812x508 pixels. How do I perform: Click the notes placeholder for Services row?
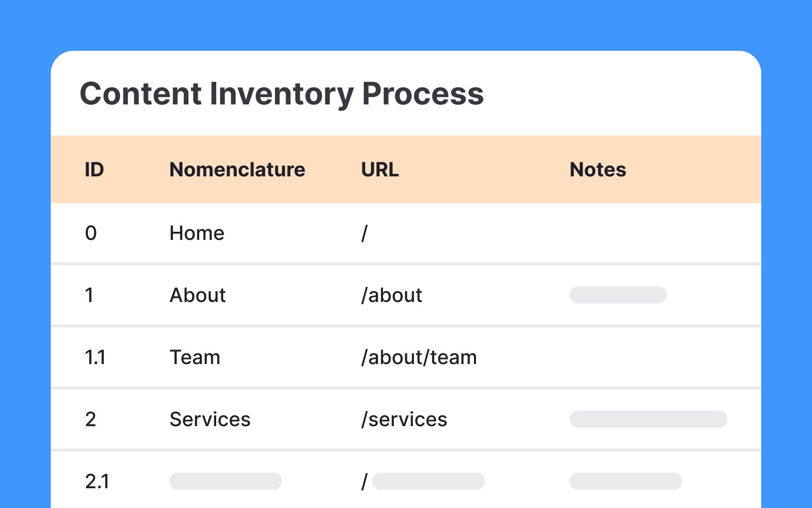click(648, 419)
